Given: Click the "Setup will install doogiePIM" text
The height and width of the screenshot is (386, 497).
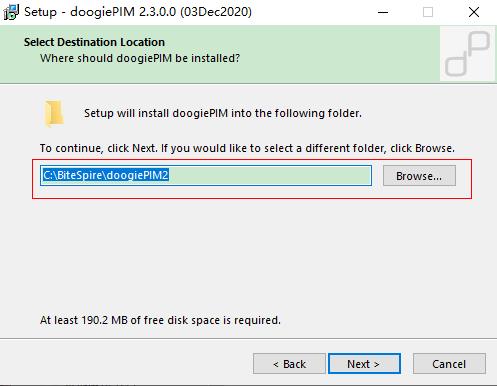Looking at the screenshot, I should point(223,113).
